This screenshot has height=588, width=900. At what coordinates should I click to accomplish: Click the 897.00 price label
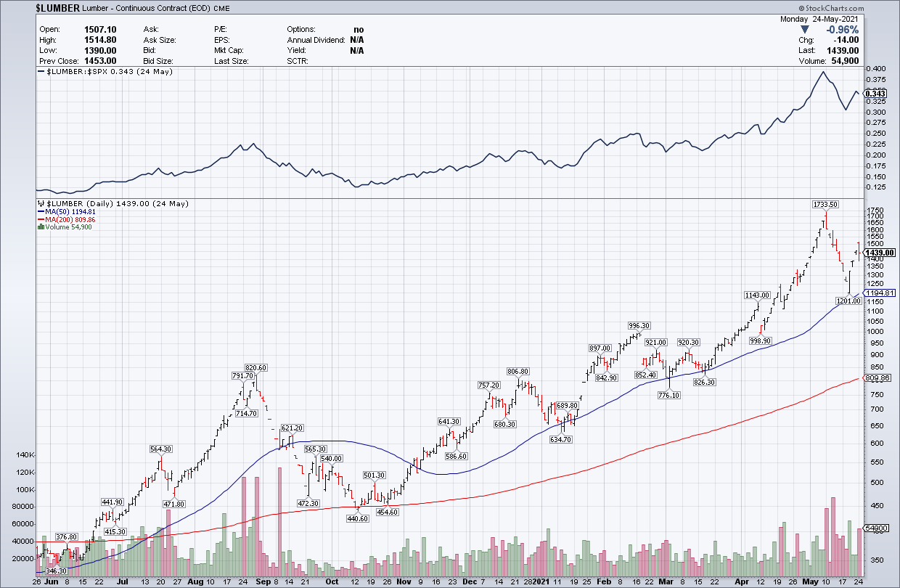(600, 348)
